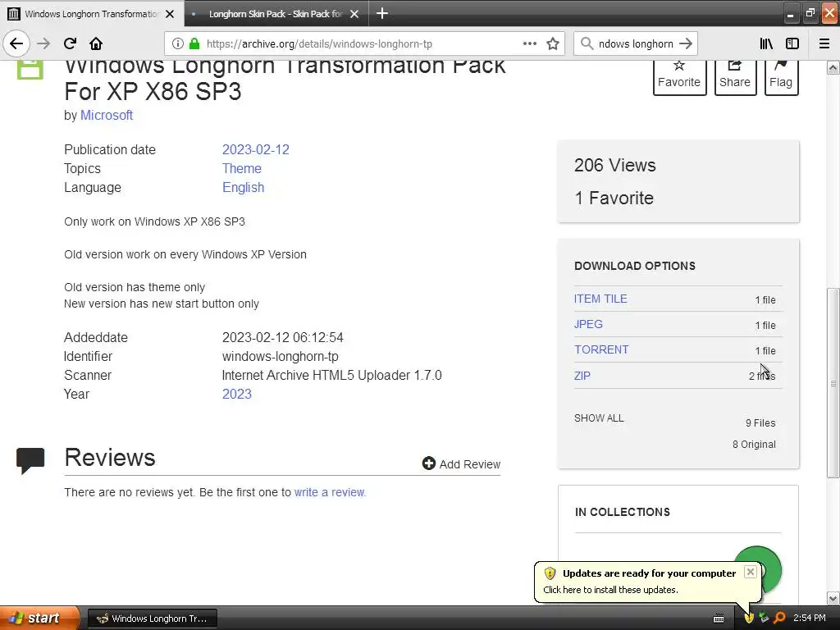Open the English language link
Viewport: 840px width, 630px height.
pyautogui.click(x=243, y=188)
